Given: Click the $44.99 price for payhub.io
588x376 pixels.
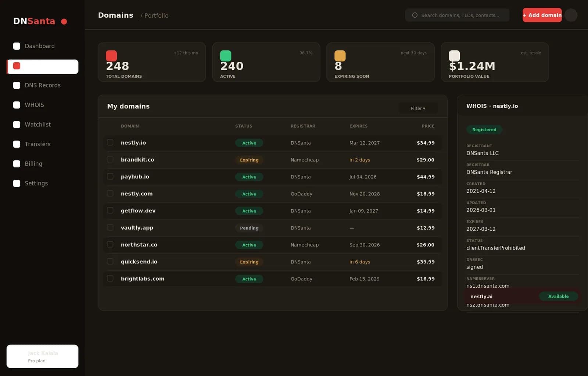Looking at the screenshot, I should pos(426,177).
